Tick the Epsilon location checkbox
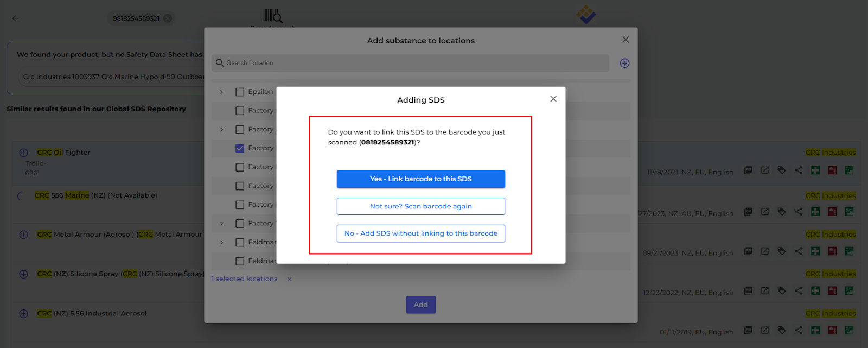The width and height of the screenshot is (868, 348). (240, 92)
